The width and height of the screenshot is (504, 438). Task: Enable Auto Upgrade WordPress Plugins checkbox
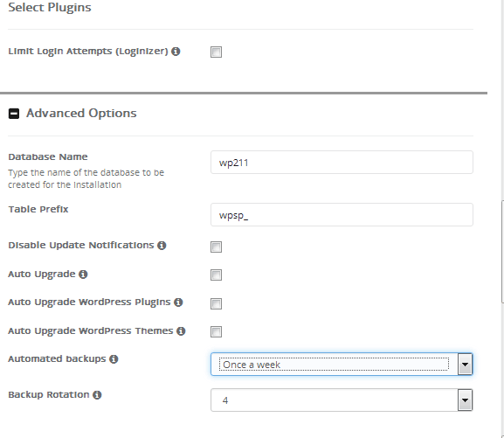point(216,303)
